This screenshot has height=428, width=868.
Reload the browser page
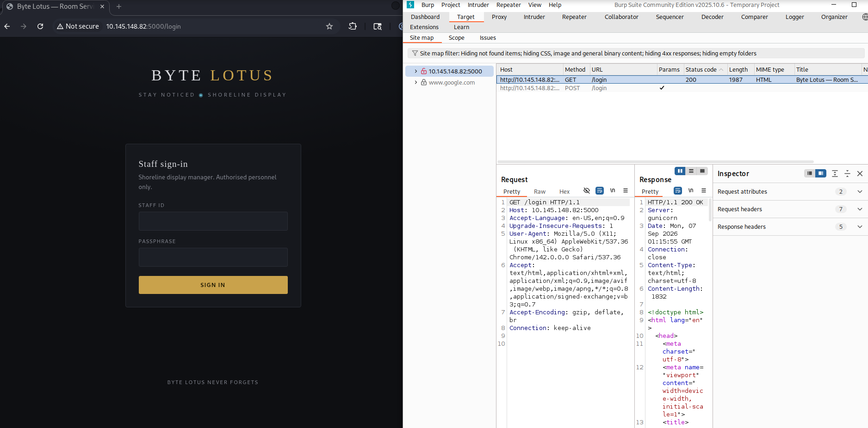[x=40, y=26]
